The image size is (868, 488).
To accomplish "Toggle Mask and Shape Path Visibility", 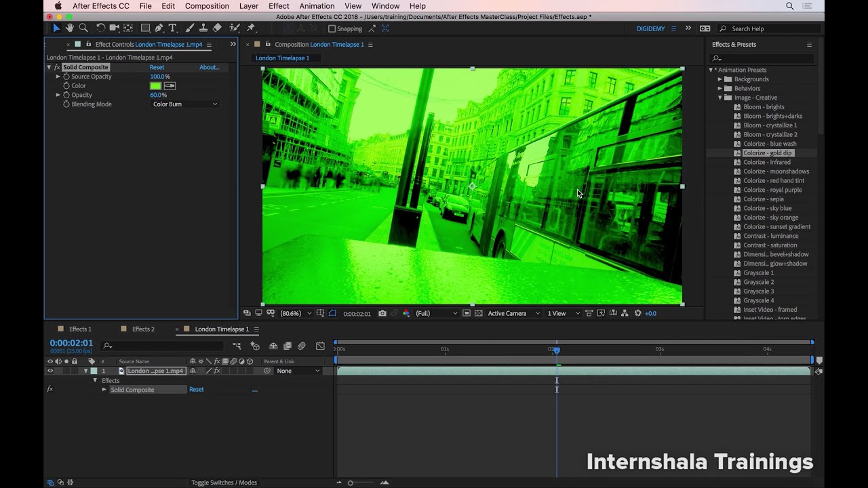I will 332,313.
